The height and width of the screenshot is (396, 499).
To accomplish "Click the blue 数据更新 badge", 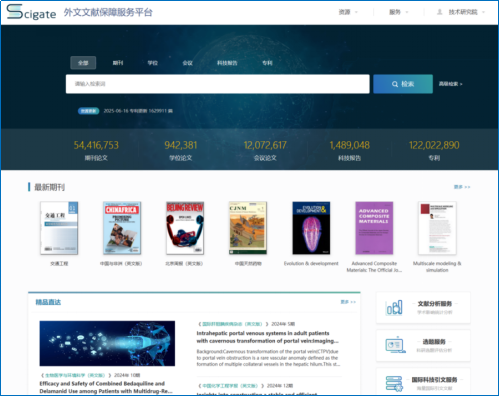I will click(x=88, y=111).
